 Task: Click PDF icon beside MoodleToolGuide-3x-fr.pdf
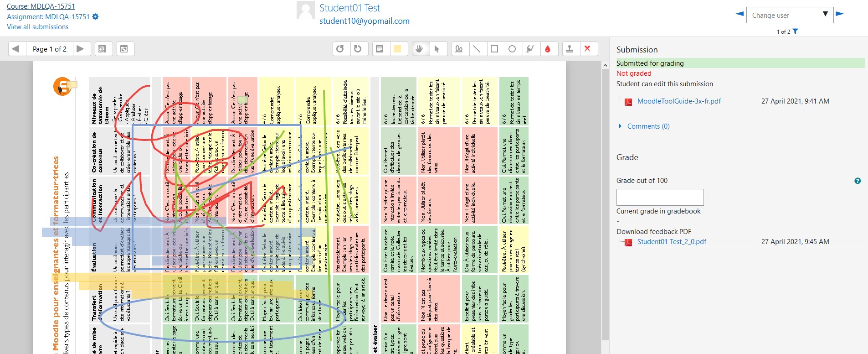click(628, 102)
